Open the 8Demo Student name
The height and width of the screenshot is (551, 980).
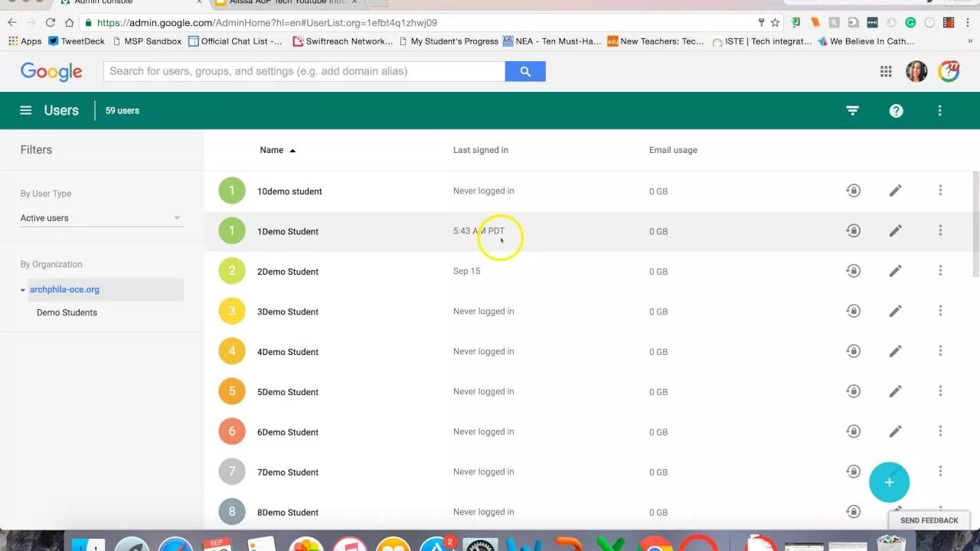click(288, 512)
